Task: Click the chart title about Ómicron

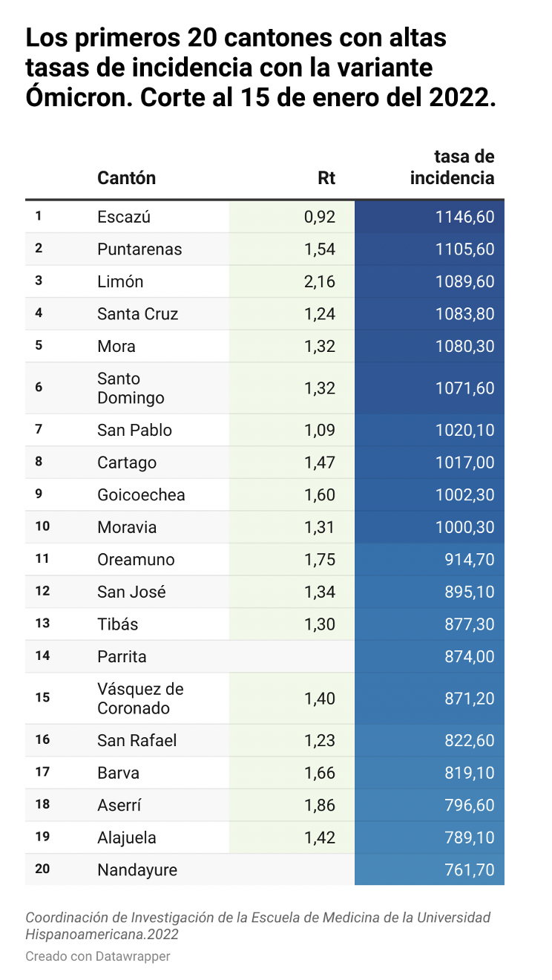Action: click(260, 67)
